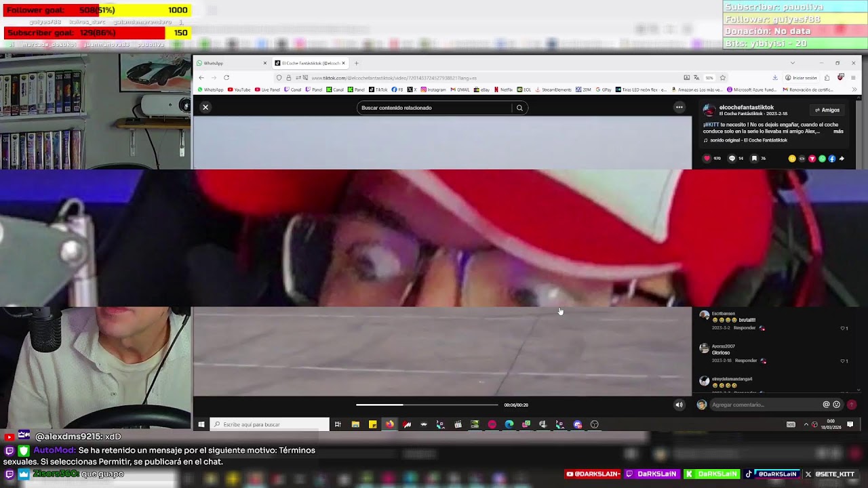Click the Amigos follow button

(x=827, y=110)
